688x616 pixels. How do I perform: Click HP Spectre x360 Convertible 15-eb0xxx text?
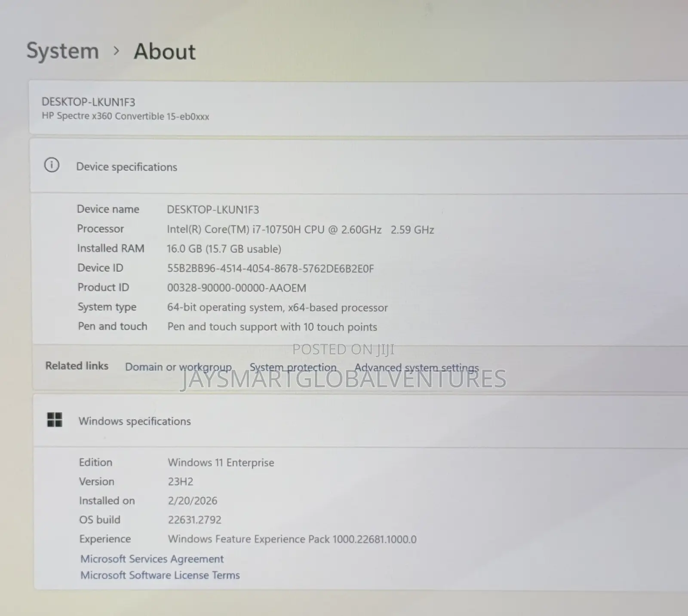[x=126, y=116]
